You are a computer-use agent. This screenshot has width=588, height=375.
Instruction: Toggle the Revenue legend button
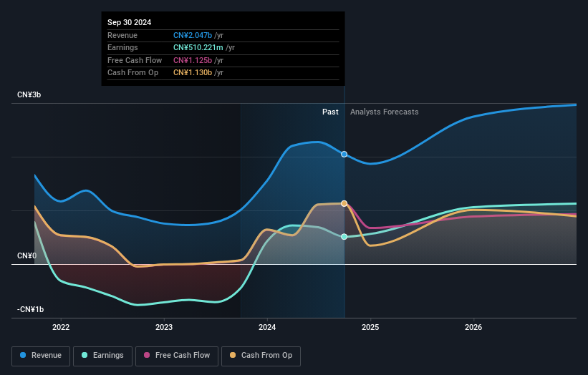tap(41, 356)
